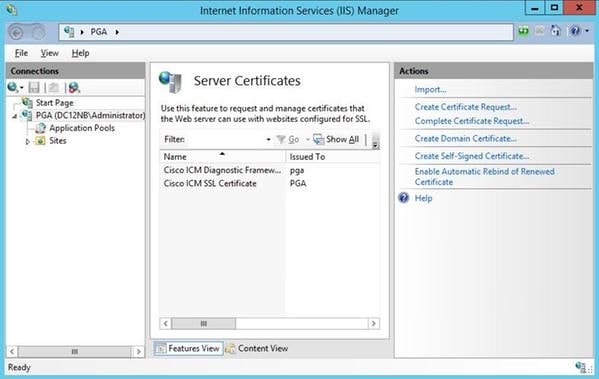The height and width of the screenshot is (379, 599).
Task: Select PGA (DC12NB\Administrator) tree node
Action: pyautogui.click(x=91, y=115)
